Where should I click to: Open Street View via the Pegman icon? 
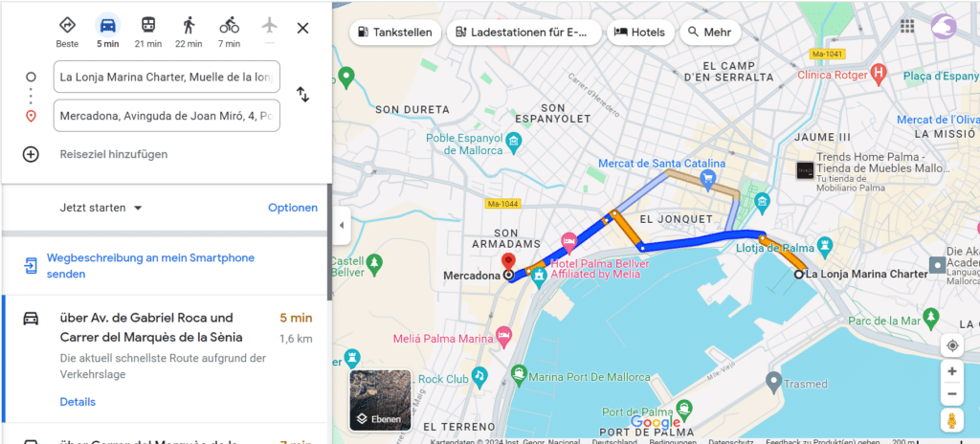coord(952,420)
